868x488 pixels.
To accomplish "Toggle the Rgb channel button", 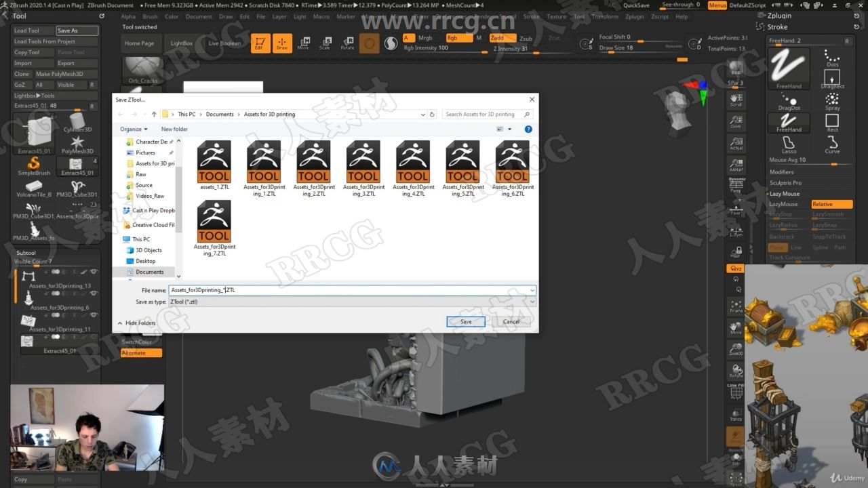I will pyautogui.click(x=458, y=38).
